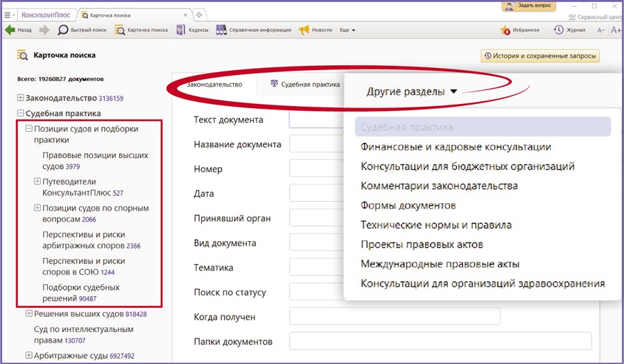Click the Поиск по статусу field

pyautogui.click(x=316, y=292)
